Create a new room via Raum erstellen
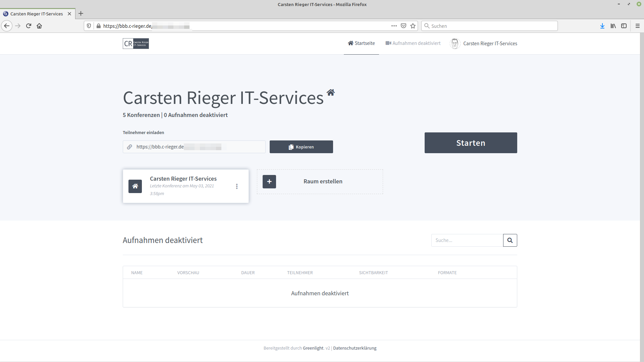 coord(320,182)
